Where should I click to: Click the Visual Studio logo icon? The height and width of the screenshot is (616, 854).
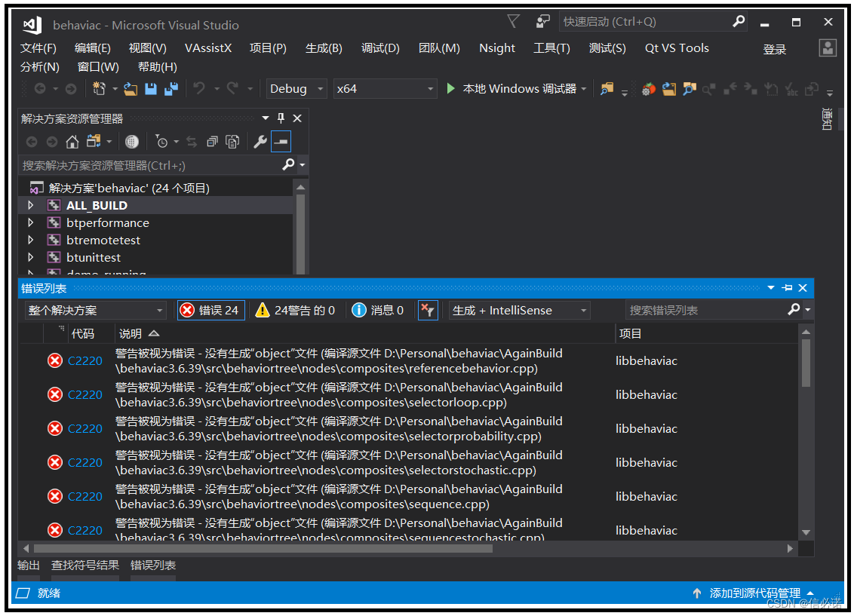32,24
